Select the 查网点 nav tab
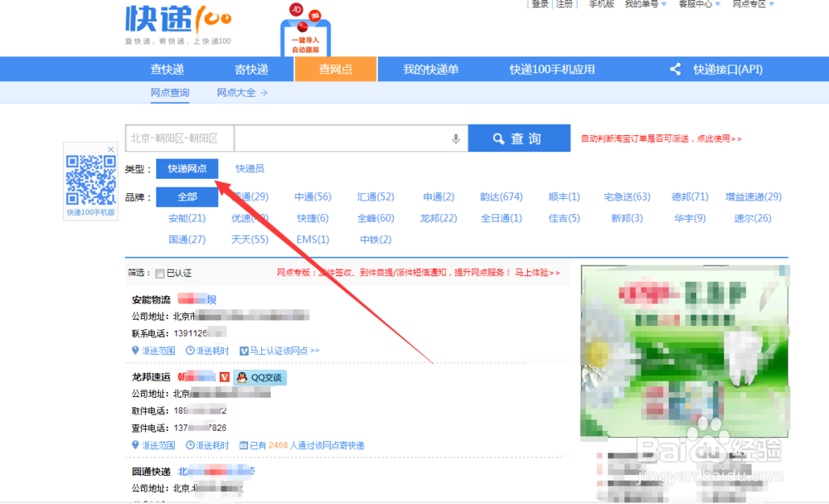829x504 pixels. pyautogui.click(x=336, y=70)
